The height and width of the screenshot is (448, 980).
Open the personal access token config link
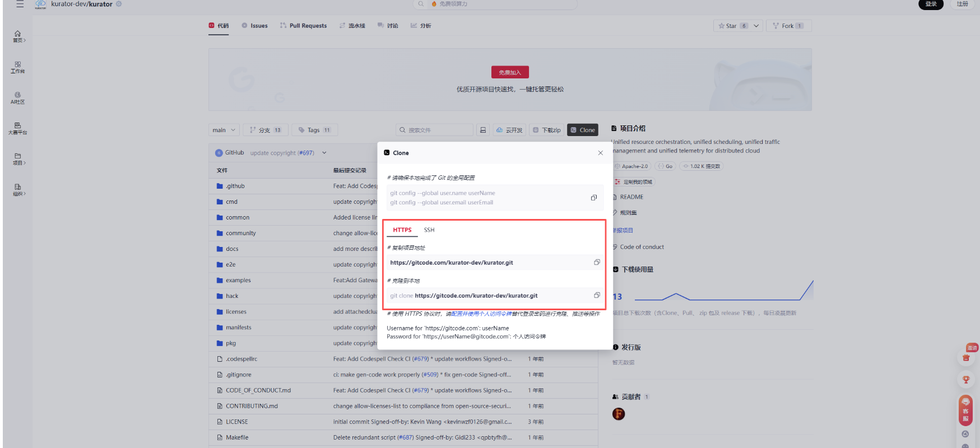pyautogui.click(x=481, y=314)
